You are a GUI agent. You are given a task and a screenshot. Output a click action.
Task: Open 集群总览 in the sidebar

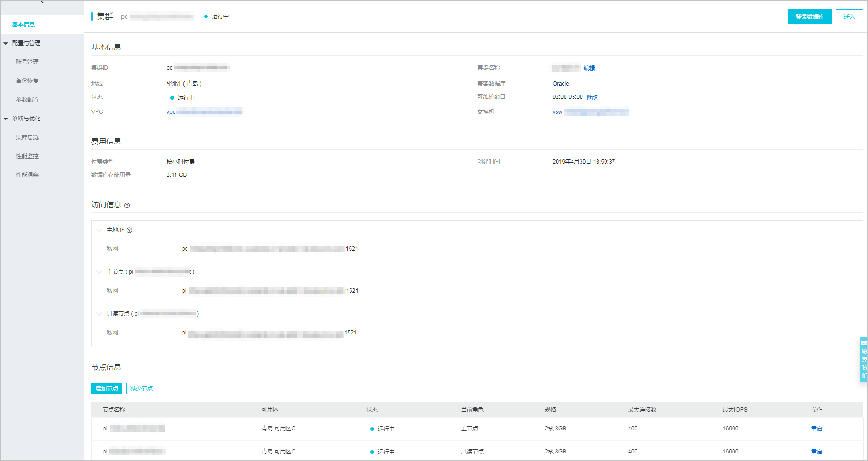click(27, 137)
